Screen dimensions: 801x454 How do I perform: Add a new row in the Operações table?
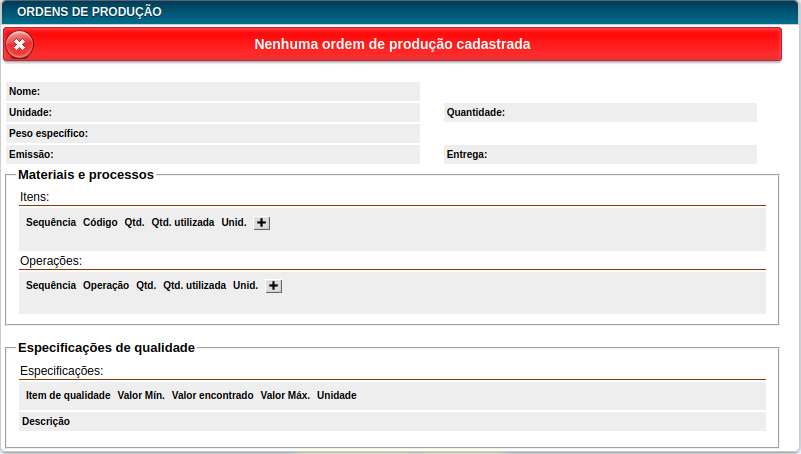[x=274, y=286]
